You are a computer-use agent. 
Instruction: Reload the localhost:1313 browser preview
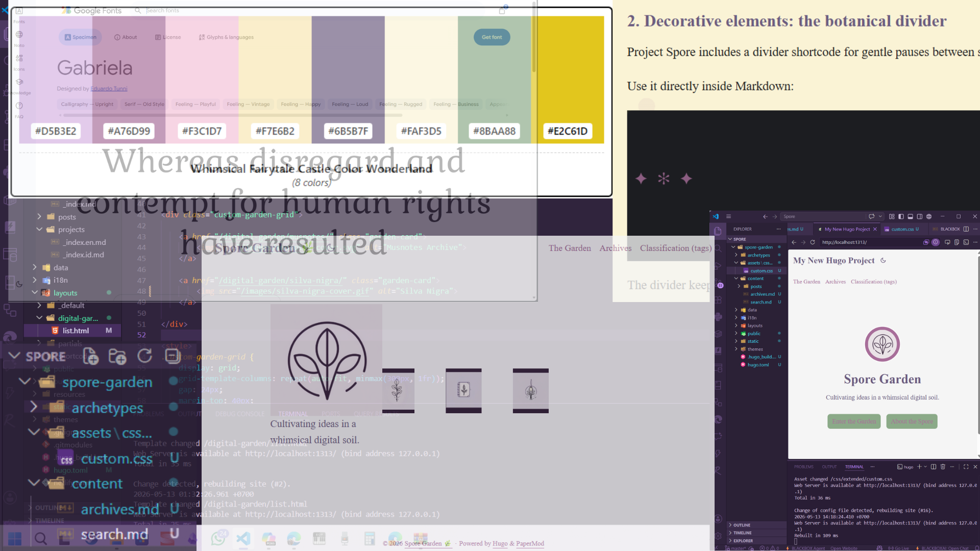[x=813, y=242]
